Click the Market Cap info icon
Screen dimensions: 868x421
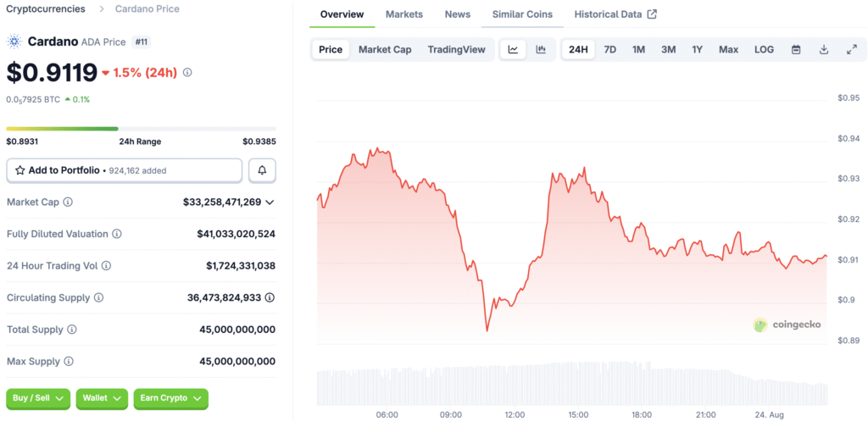pos(68,202)
